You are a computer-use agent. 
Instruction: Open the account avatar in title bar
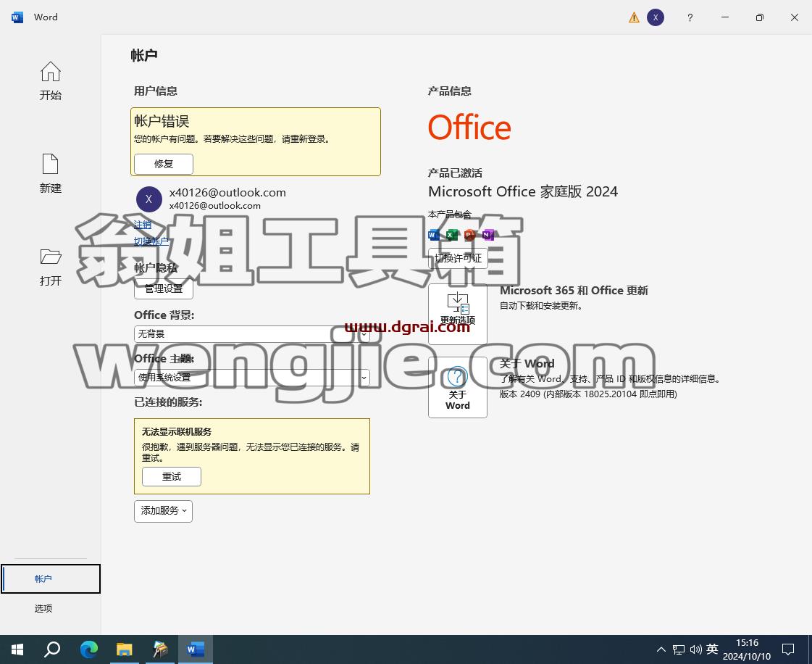[656, 17]
